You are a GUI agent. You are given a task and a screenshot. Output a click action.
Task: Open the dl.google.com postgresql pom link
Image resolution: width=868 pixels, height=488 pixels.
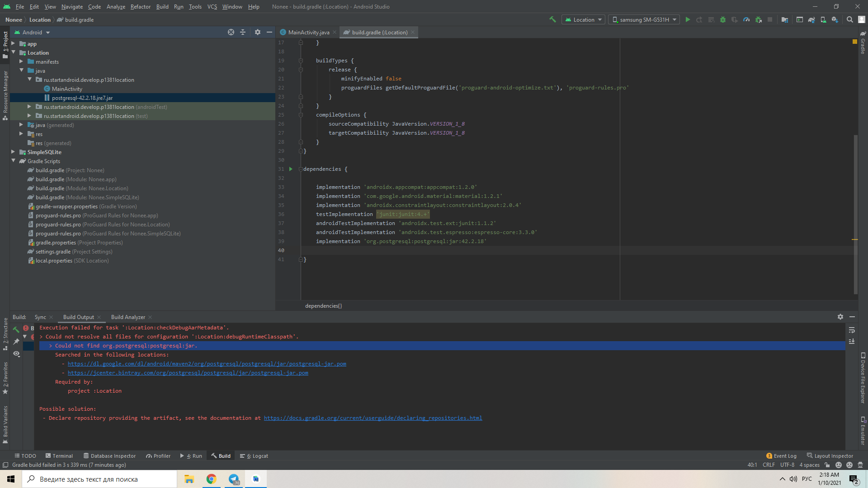click(x=207, y=364)
